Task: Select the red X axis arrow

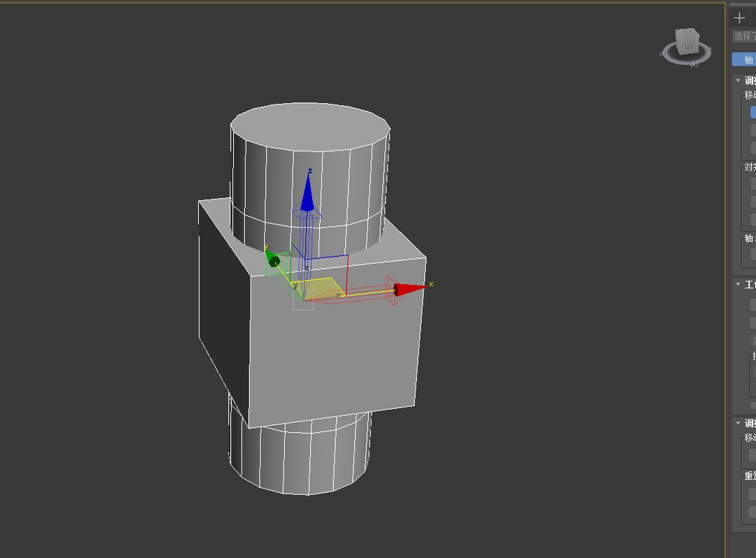Action: (409, 289)
